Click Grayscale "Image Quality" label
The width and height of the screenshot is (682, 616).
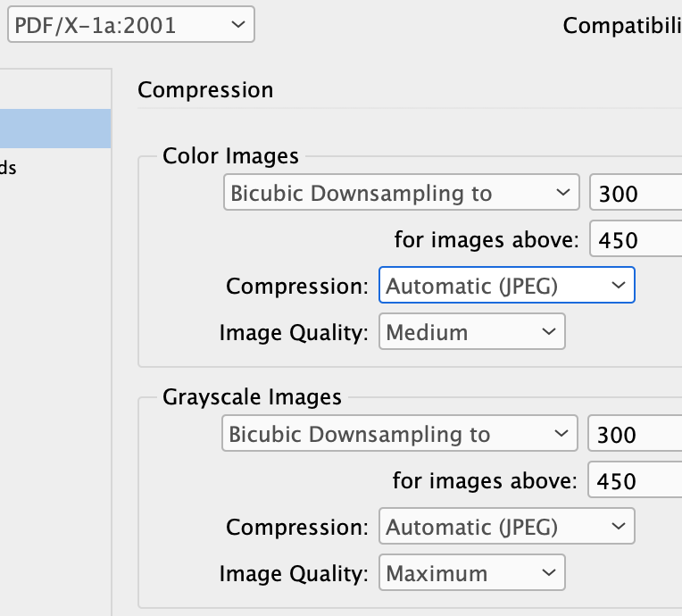pos(294,573)
